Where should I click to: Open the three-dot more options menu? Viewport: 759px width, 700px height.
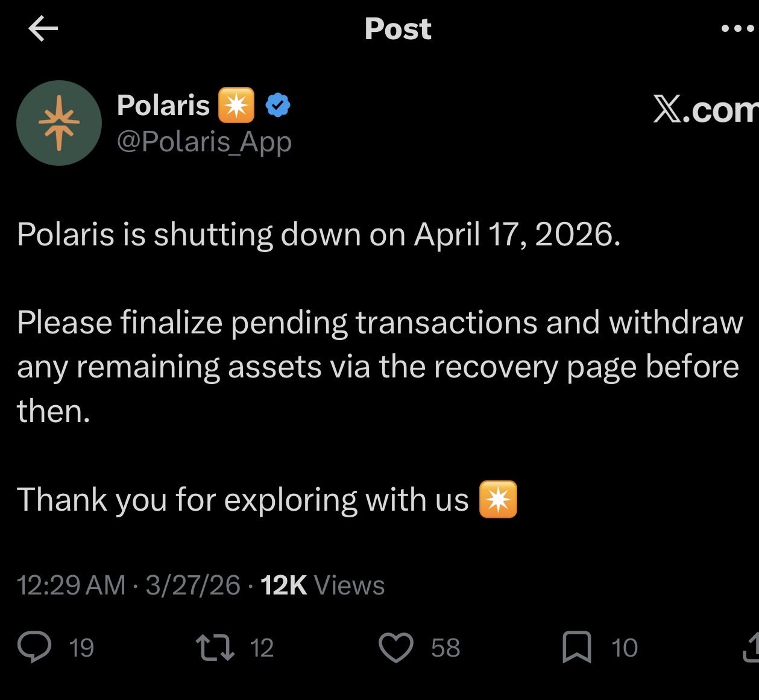tap(738, 29)
